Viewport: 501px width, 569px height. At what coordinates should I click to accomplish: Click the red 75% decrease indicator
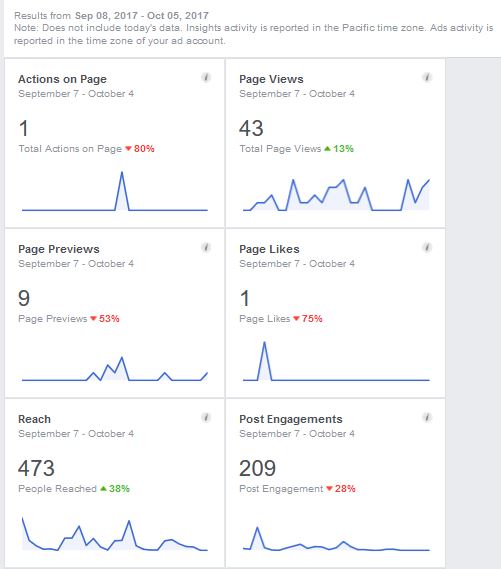[x=308, y=319]
